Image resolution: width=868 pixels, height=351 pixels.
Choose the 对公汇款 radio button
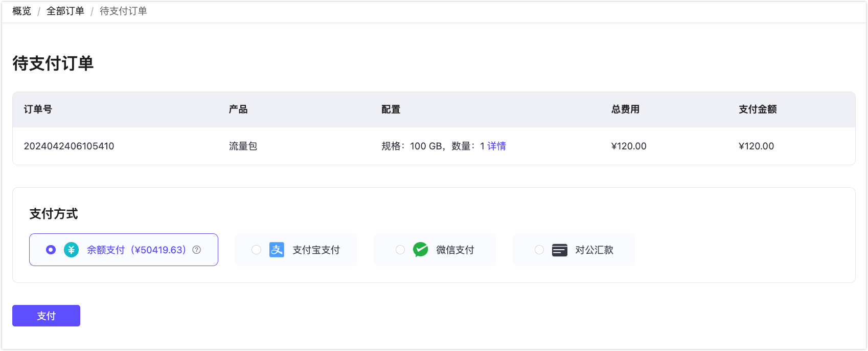(539, 250)
